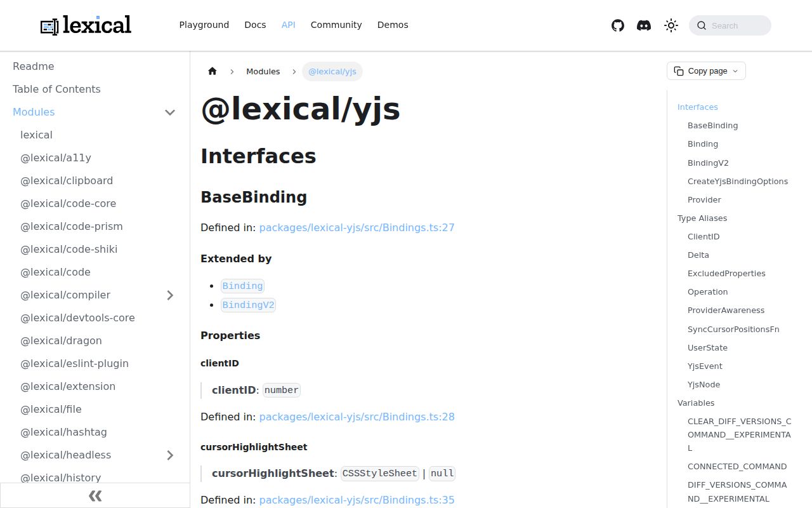Viewport: 812px width, 508px height.
Task: Select the API nav item
Action: click(289, 25)
